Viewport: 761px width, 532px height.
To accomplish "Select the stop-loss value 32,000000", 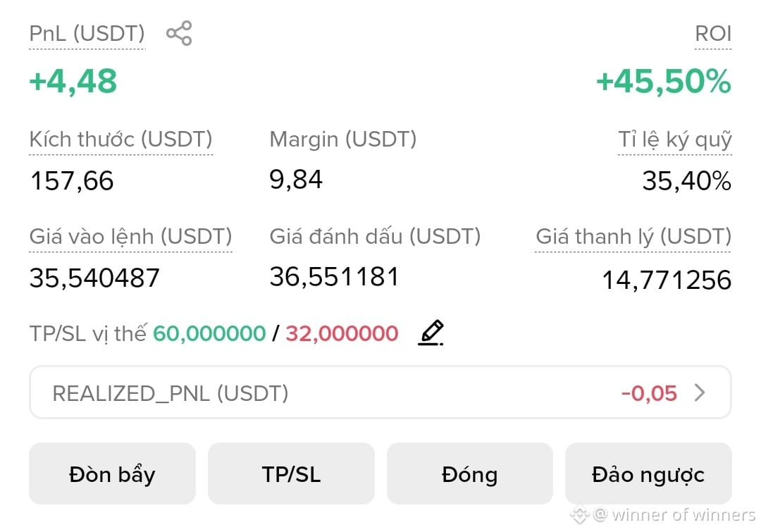I will tap(342, 333).
